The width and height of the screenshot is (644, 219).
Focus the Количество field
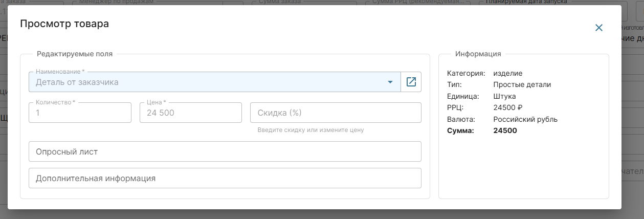(x=80, y=113)
